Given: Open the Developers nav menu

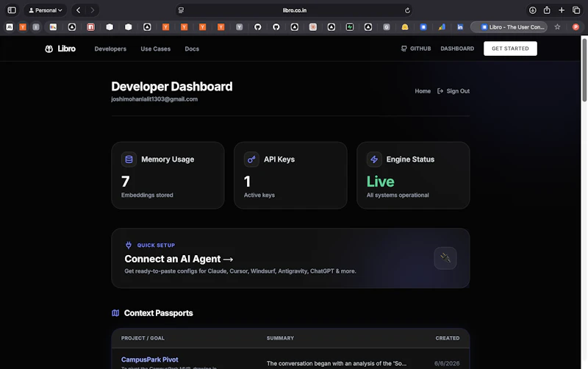Looking at the screenshot, I should (110, 49).
